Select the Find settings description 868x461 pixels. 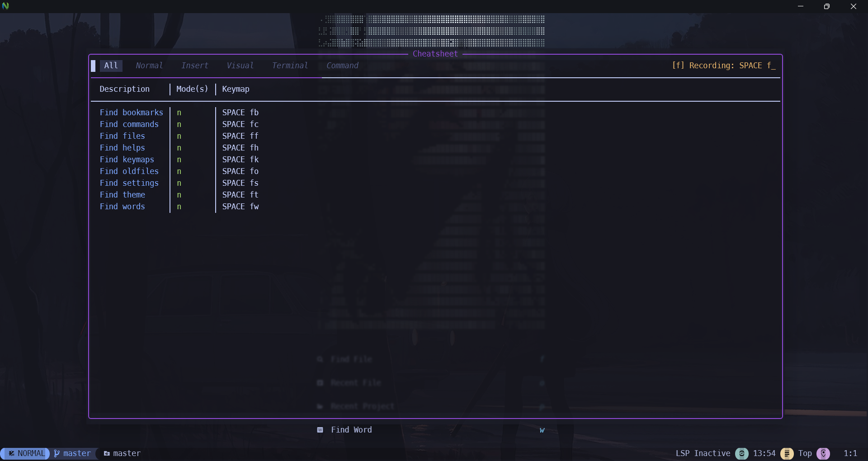tap(129, 183)
